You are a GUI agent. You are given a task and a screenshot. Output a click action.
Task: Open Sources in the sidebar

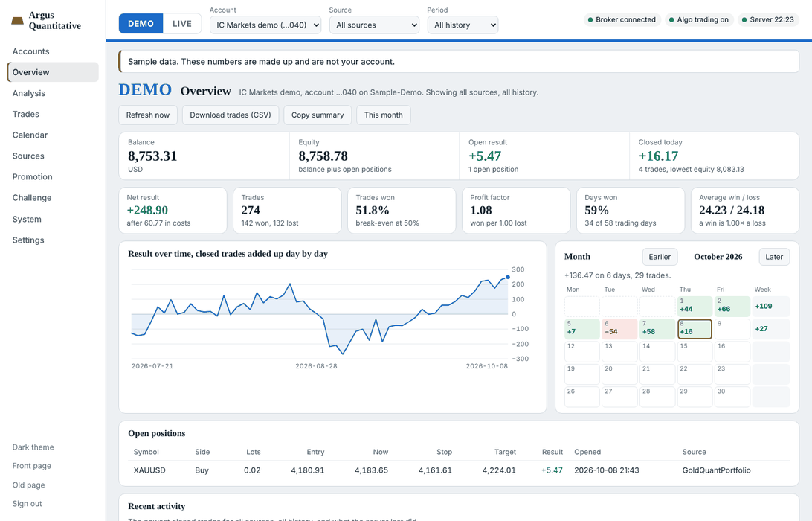(52, 156)
